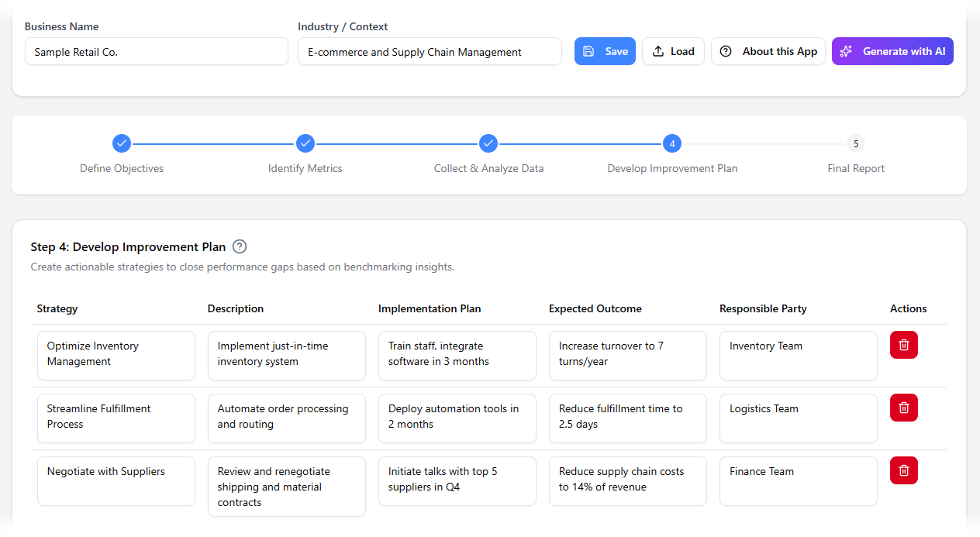Delete the Optimize Inventory Management strategy row
The image size is (980, 537).
[x=903, y=345]
